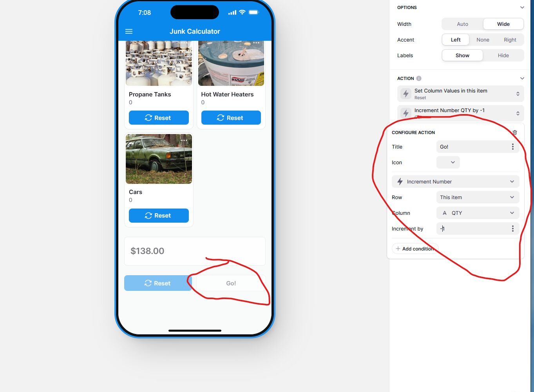Set Accent option to None
This screenshot has width=534, height=392.
click(483, 40)
